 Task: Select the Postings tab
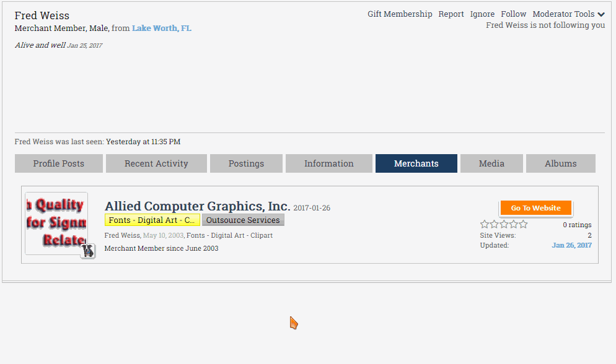[x=246, y=163]
